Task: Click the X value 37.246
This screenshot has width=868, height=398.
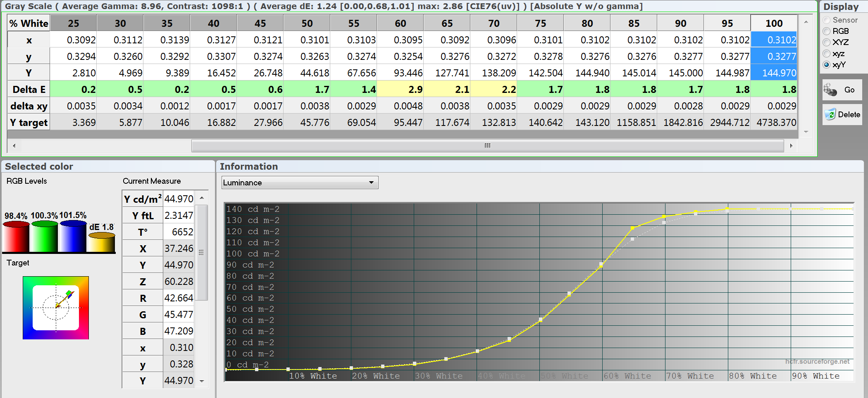Action: [179, 248]
